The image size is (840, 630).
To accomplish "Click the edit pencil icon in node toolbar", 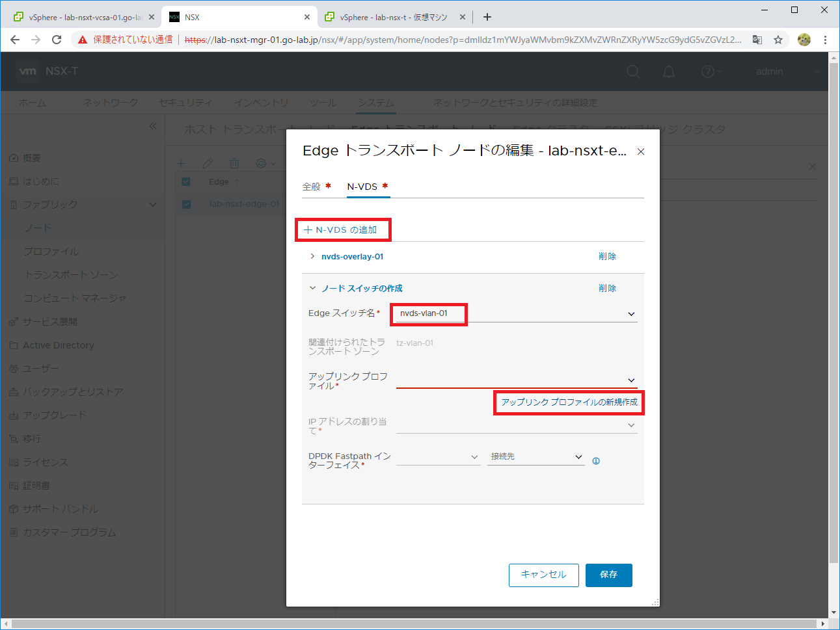I will pos(208,163).
